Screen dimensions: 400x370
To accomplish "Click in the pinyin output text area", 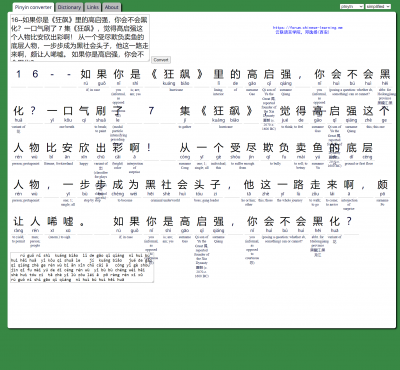I will pos(82,267).
